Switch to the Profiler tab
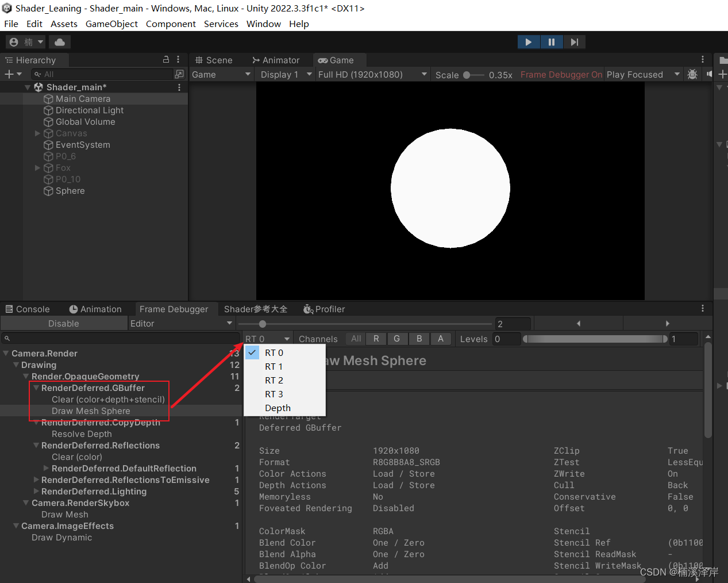This screenshot has height=583, width=728. 325,309
